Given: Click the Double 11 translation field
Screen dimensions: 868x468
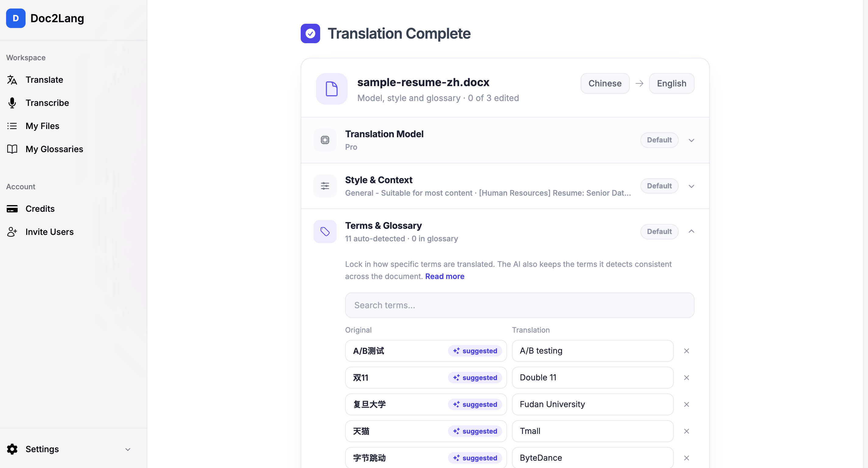Looking at the screenshot, I should [592, 378].
